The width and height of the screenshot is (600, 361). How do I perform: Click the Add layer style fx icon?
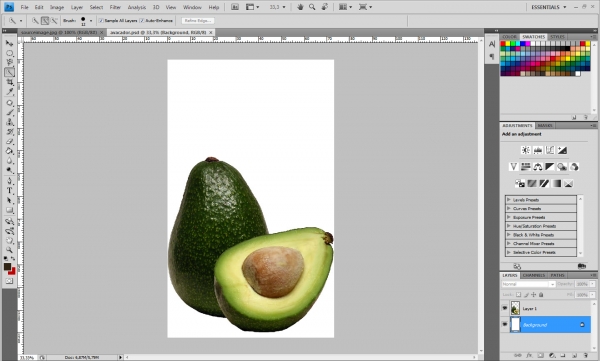point(529,356)
